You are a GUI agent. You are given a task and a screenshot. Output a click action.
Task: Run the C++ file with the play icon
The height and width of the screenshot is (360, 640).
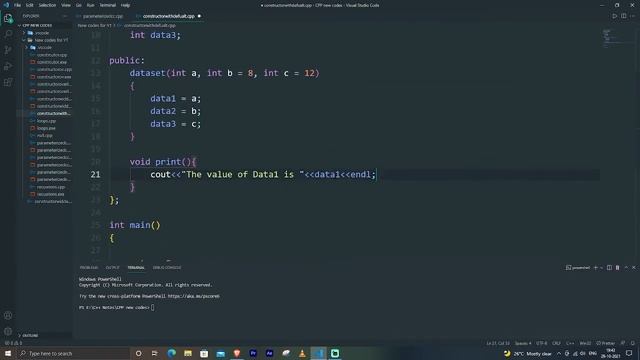614,16
